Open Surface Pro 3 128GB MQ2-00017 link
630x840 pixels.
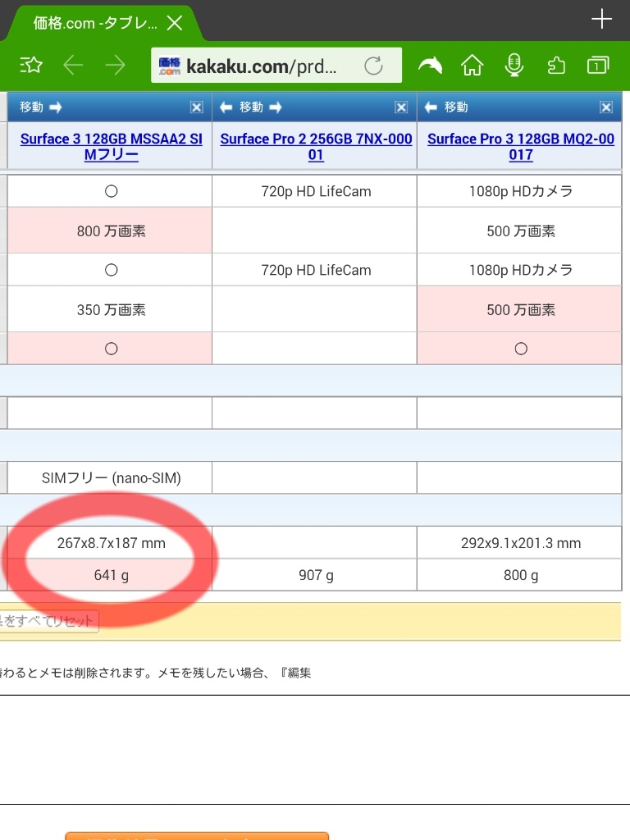click(x=521, y=146)
